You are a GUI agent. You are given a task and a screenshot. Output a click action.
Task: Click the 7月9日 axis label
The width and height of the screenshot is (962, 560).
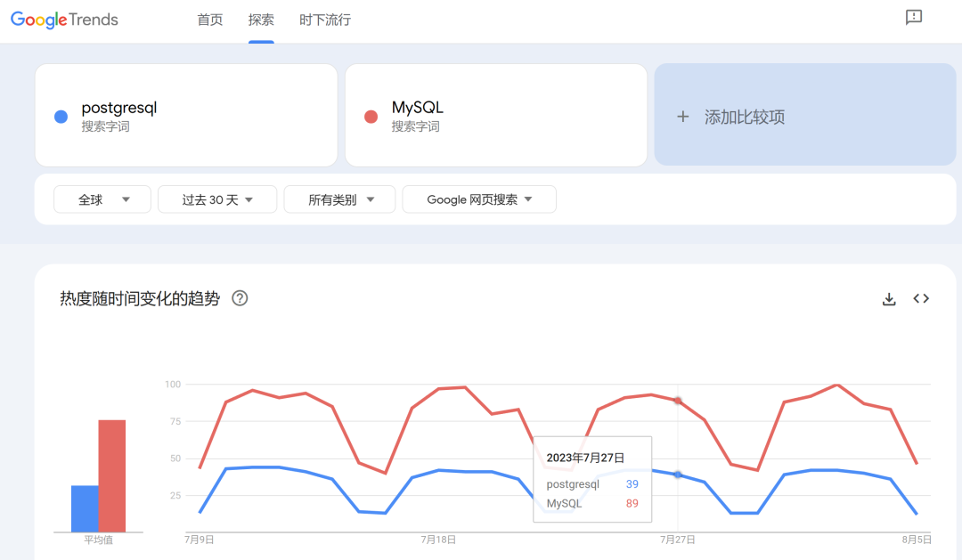pyautogui.click(x=200, y=540)
